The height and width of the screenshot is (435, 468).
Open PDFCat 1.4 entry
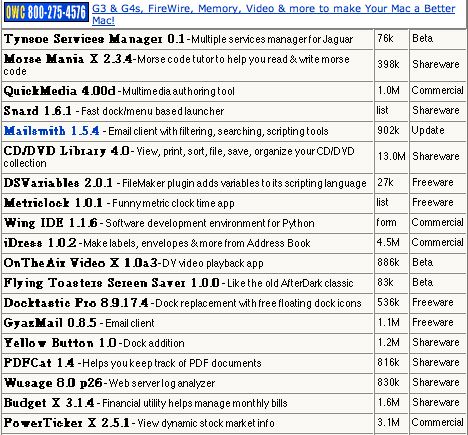(39, 363)
